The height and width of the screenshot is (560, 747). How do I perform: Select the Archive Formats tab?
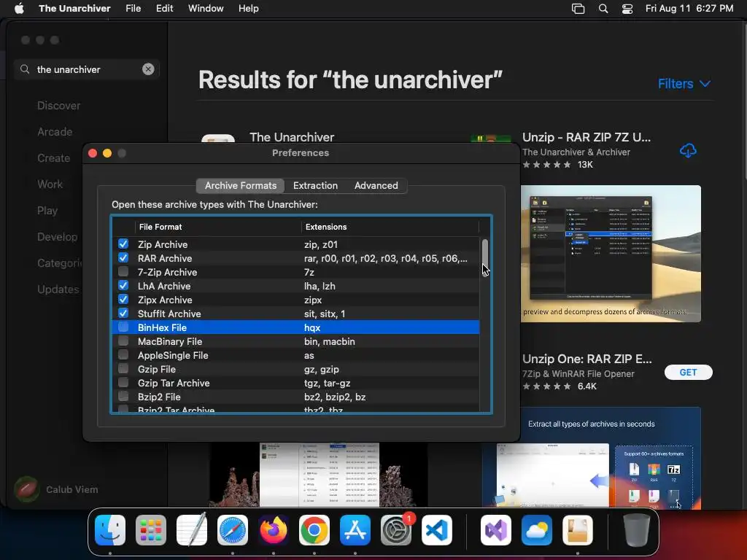(x=241, y=185)
